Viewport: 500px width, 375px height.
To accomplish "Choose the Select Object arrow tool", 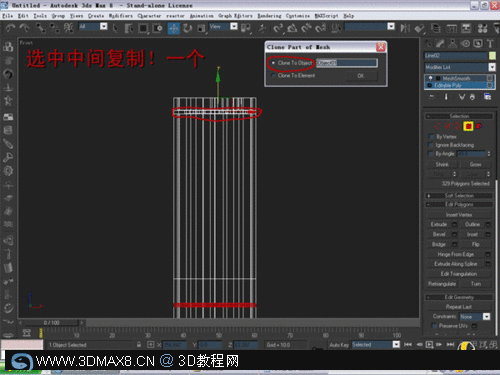I will point(115,28).
